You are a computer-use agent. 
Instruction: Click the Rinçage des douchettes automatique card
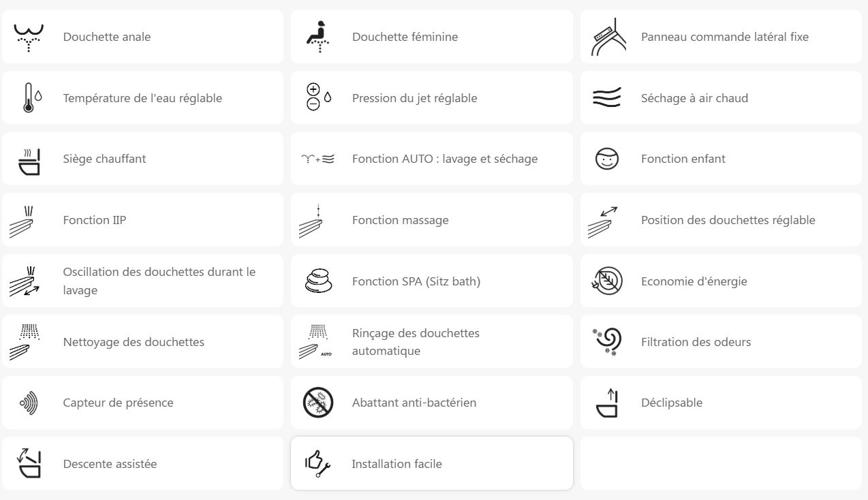point(431,342)
